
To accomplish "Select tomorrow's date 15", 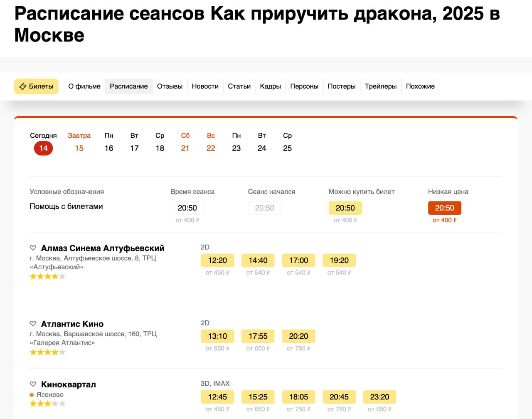I will [x=79, y=148].
